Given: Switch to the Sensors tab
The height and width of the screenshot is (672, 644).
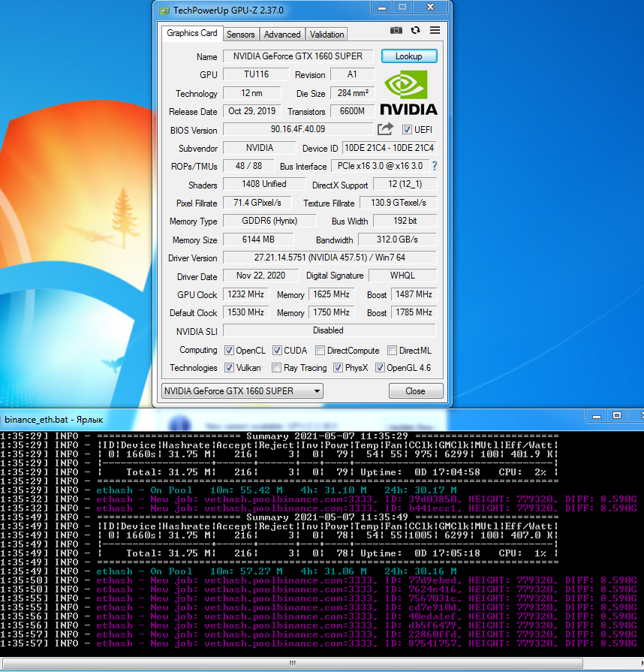Looking at the screenshot, I should click(241, 35).
